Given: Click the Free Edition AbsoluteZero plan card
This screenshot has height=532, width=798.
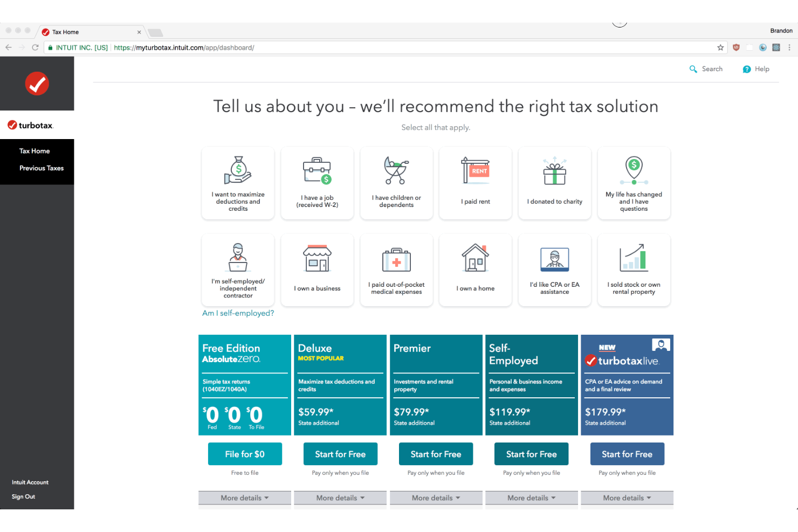Looking at the screenshot, I should tap(245, 385).
